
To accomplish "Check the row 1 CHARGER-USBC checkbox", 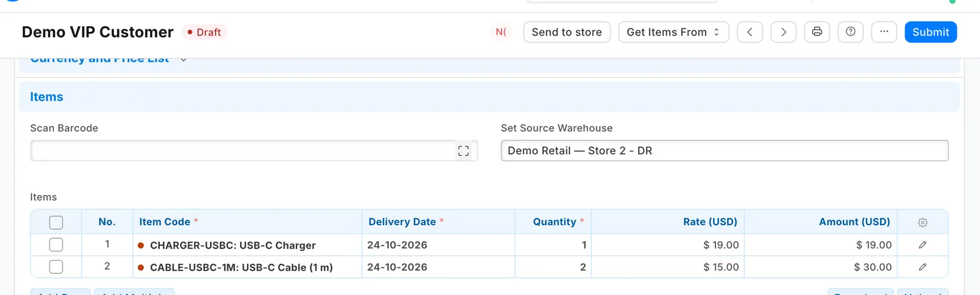I will pyautogui.click(x=56, y=245).
